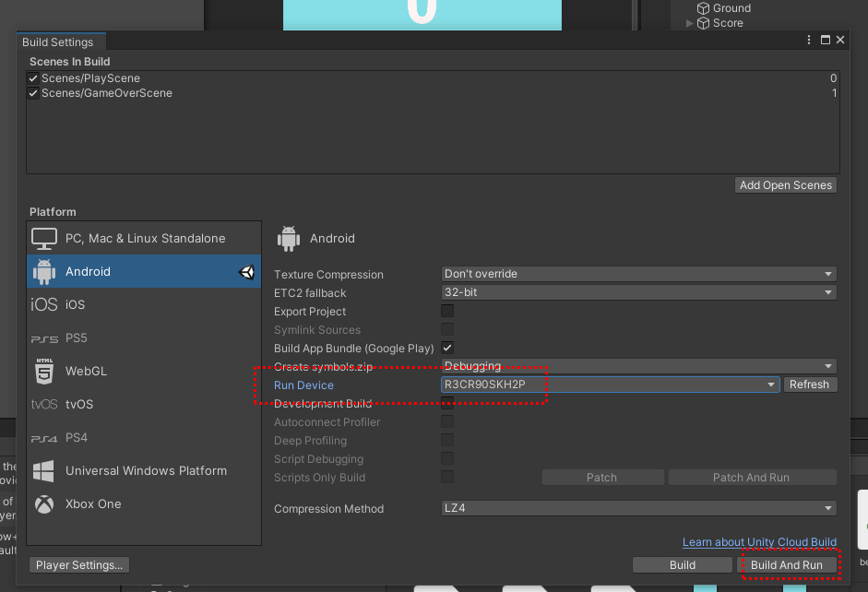Select the Scenes/GameOverScene row text
The width and height of the screenshot is (868, 592).
107,93
